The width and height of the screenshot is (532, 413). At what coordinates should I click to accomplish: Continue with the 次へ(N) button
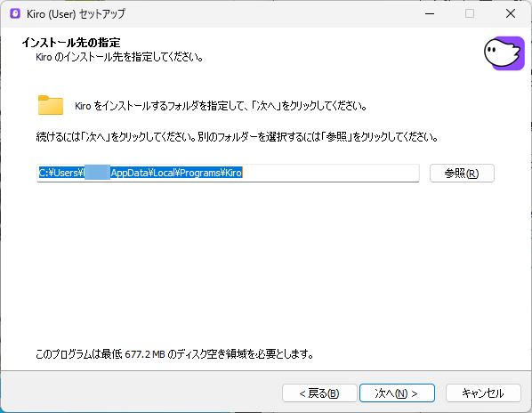pos(397,393)
